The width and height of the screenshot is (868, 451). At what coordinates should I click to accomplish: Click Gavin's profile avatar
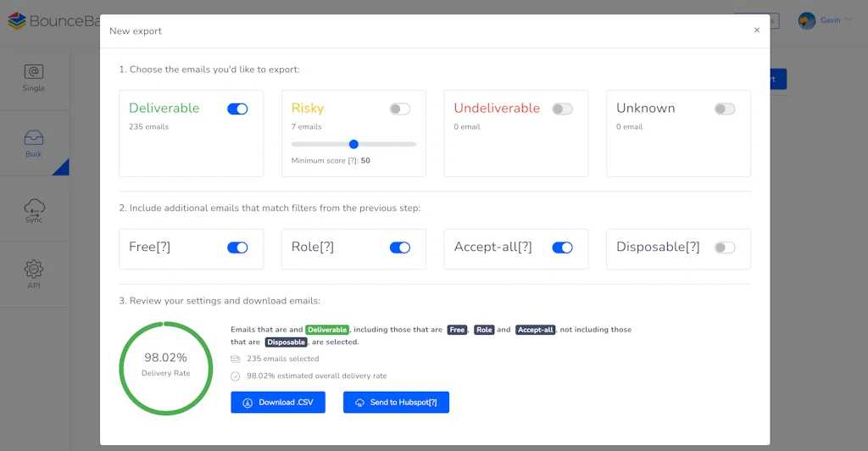click(x=807, y=20)
